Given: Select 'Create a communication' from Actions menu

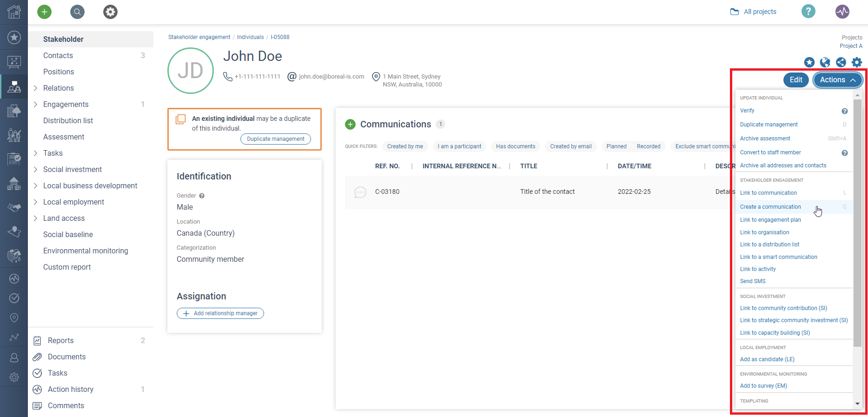Looking at the screenshot, I should [770, 207].
